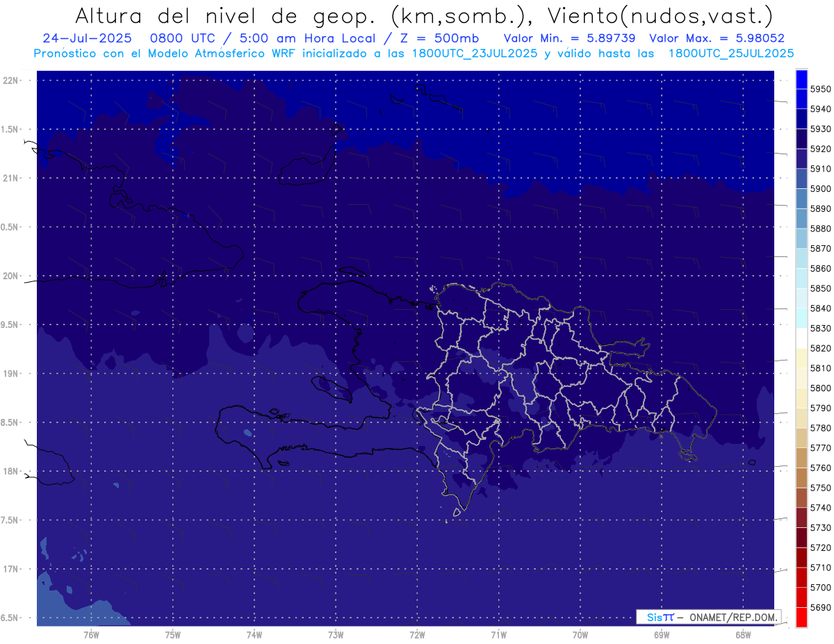Click the swatch between 5900 and 5890
Image resolution: width=834 pixels, height=644 pixels.
tap(801, 198)
